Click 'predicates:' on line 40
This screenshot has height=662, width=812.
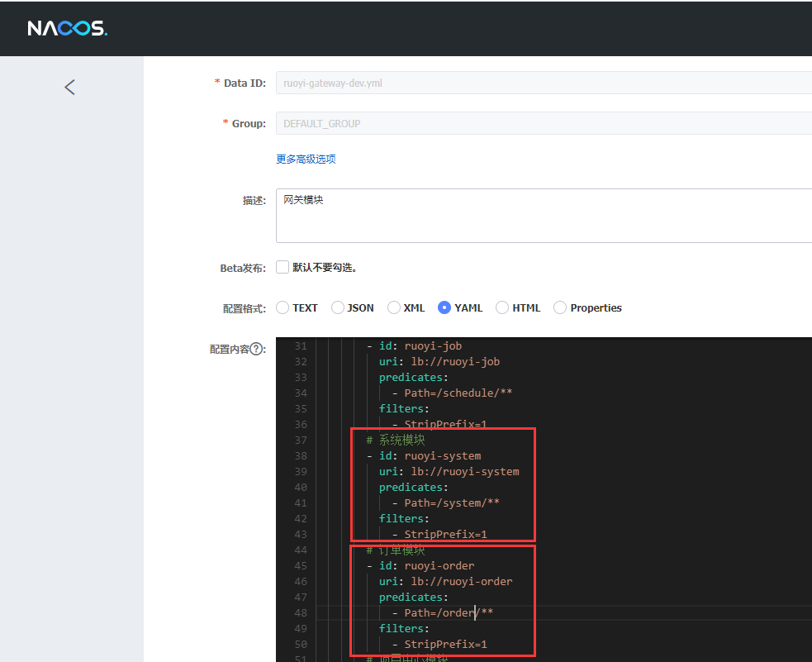click(413, 488)
